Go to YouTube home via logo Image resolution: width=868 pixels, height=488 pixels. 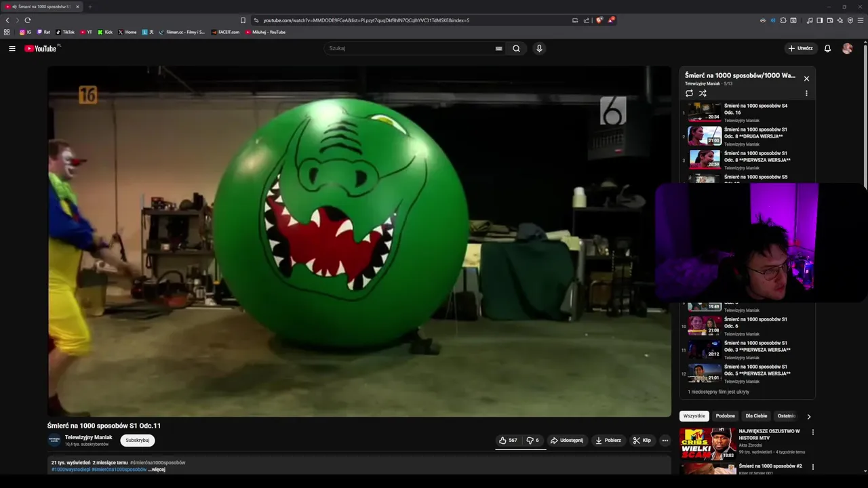(x=41, y=48)
